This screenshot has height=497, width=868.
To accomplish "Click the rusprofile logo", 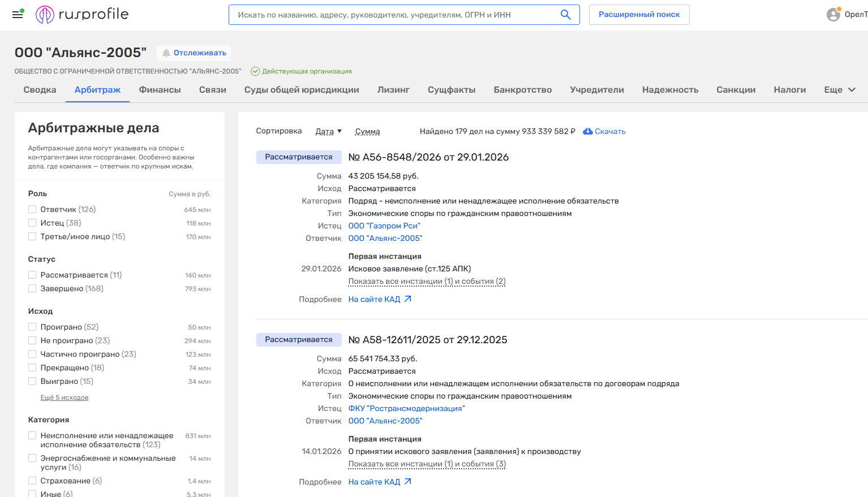I will tap(82, 15).
